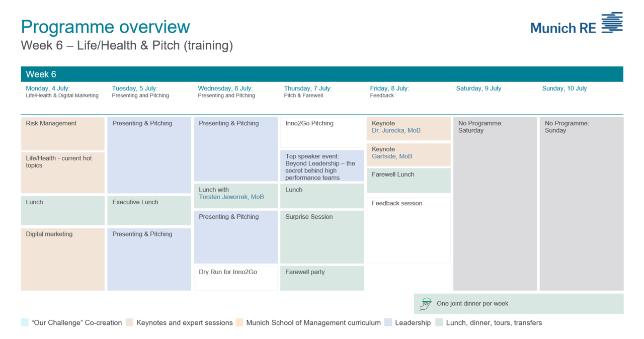Select the Feedback session block

(x=409, y=230)
